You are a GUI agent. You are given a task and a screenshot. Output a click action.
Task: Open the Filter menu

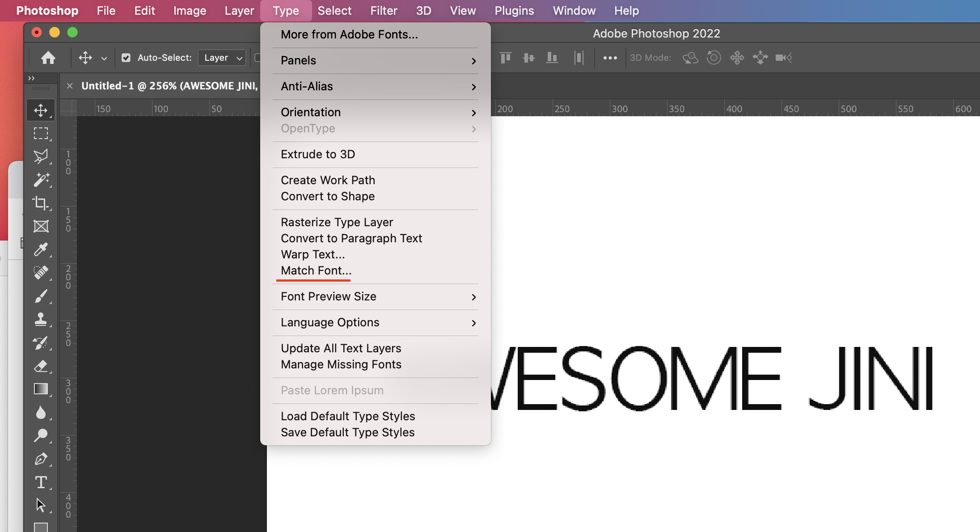pos(384,11)
